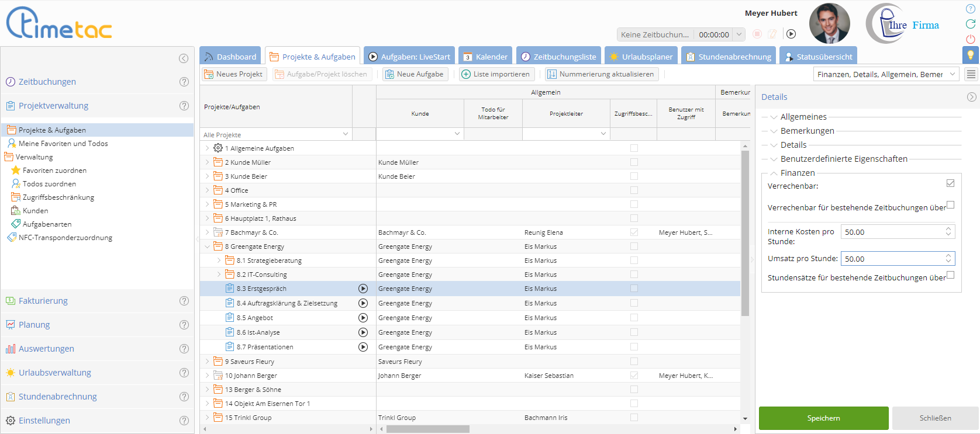
Task: Start timer for 8.3 Erstgespräch task
Action: (x=363, y=289)
